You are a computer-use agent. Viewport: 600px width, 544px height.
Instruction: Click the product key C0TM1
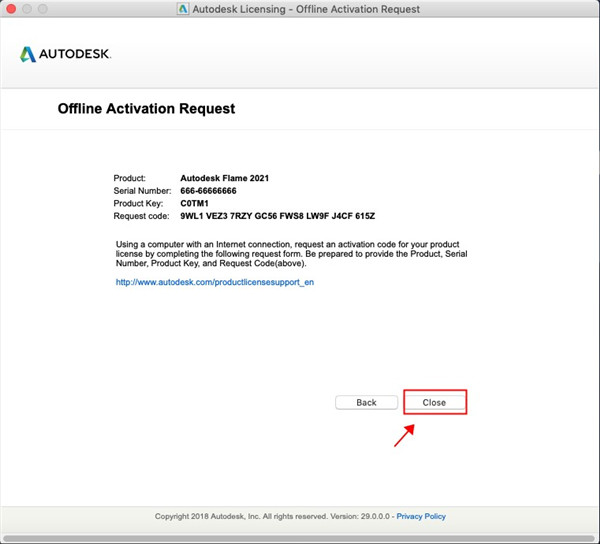tap(194, 204)
